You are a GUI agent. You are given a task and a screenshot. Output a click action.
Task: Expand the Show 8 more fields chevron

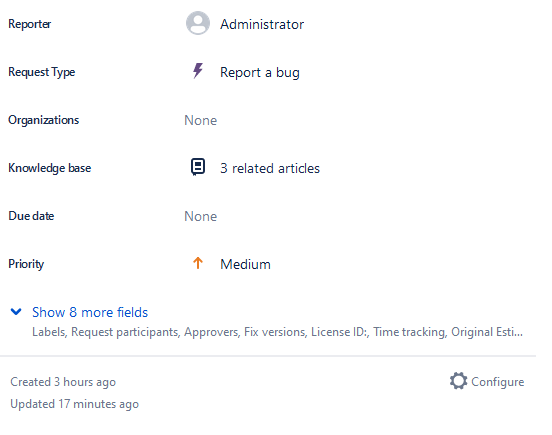coord(16,311)
